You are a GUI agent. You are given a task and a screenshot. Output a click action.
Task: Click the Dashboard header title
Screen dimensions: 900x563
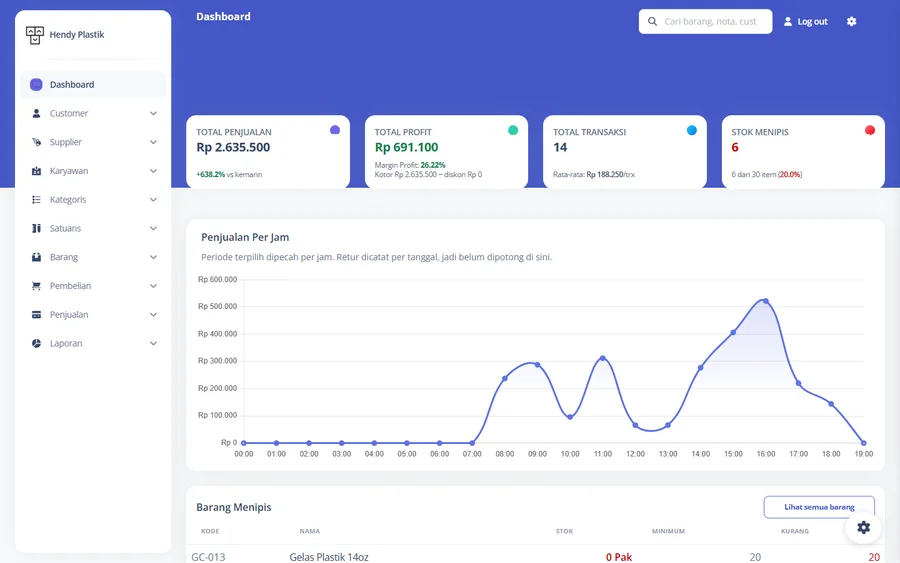(223, 17)
